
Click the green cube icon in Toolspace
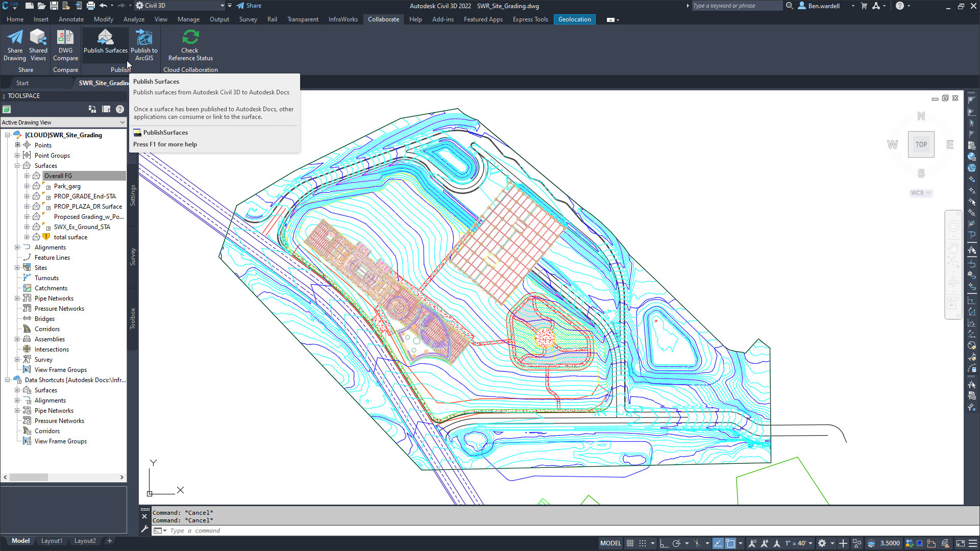tap(7, 109)
